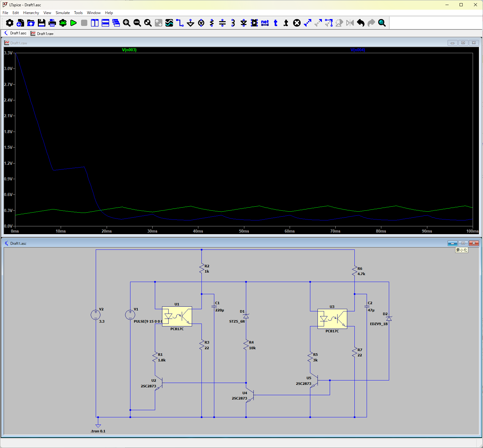
Task: Click the Net label tool
Action: point(265,23)
